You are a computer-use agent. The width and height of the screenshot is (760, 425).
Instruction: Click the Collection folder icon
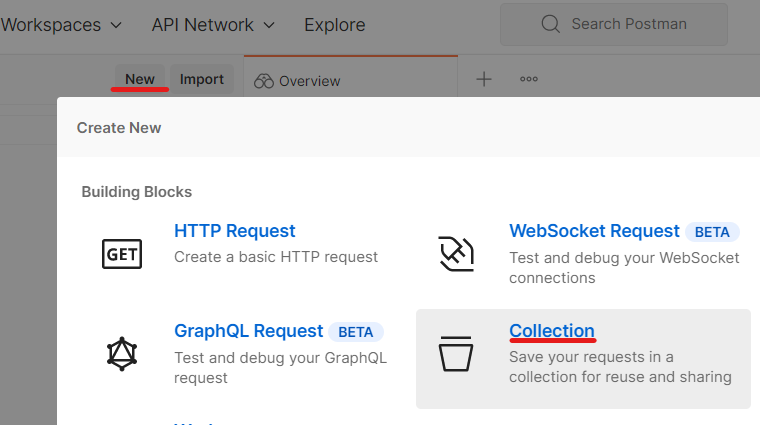(456, 354)
